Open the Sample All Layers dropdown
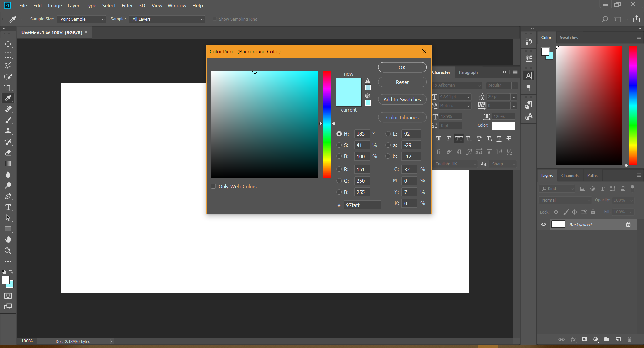Viewport: 644px width, 348px height. pos(167,19)
